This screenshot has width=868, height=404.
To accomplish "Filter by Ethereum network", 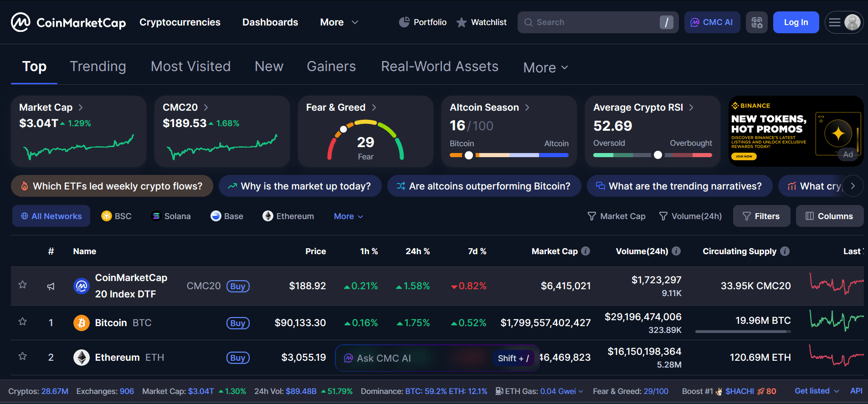I will (288, 216).
